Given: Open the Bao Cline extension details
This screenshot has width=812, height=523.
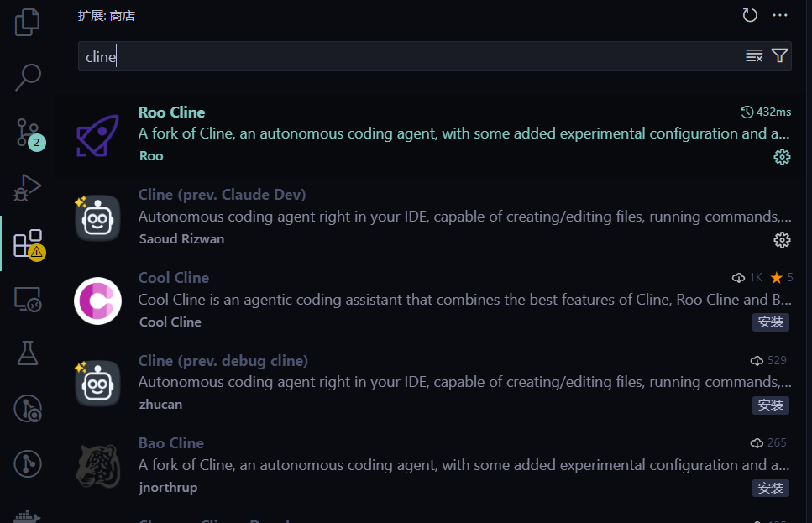Looking at the screenshot, I should coord(420,465).
